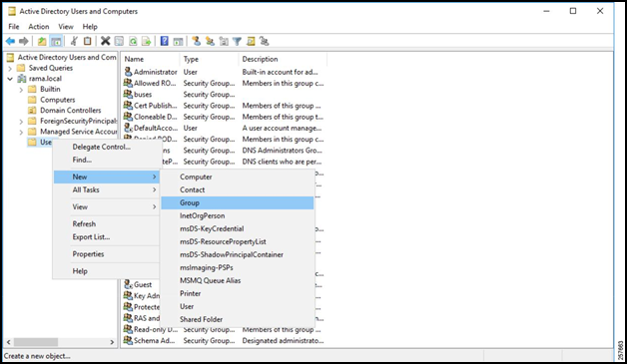
Task: Select Group from the New submenu
Action: pyautogui.click(x=238, y=202)
